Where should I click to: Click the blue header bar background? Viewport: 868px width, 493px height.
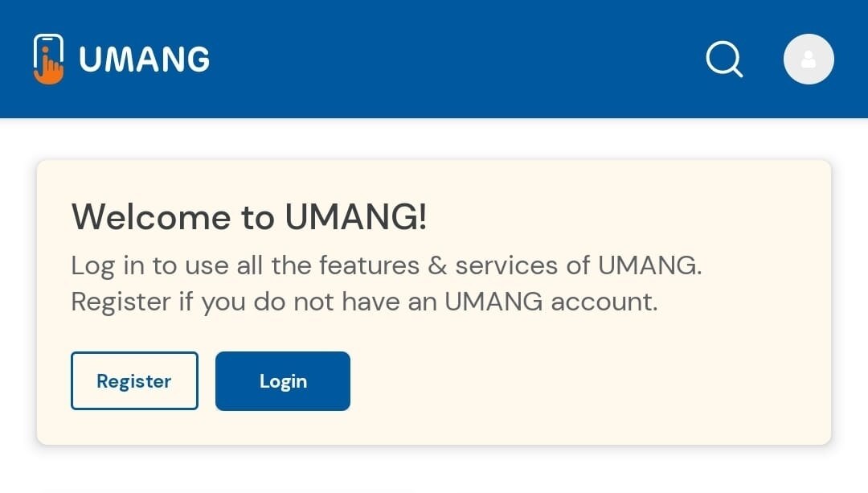(450, 59)
